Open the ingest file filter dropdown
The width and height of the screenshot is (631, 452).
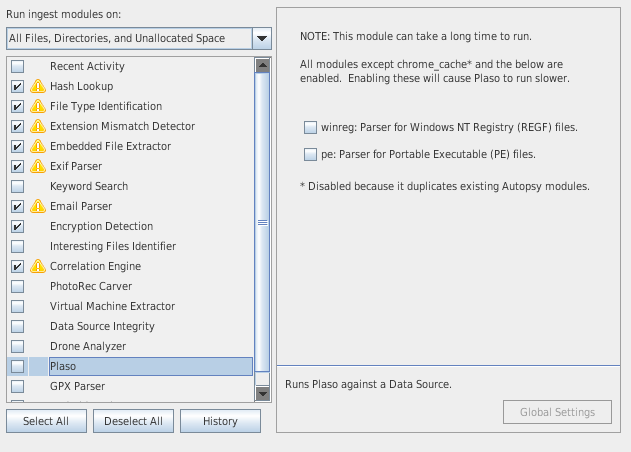coord(261,39)
